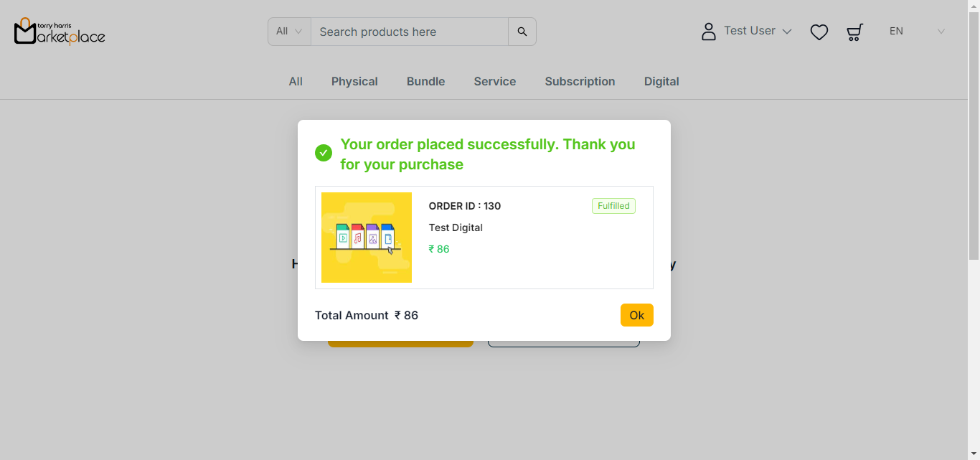Switch to the Digital tab
The width and height of the screenshot is (980, 460).
[x=661, y=82]
